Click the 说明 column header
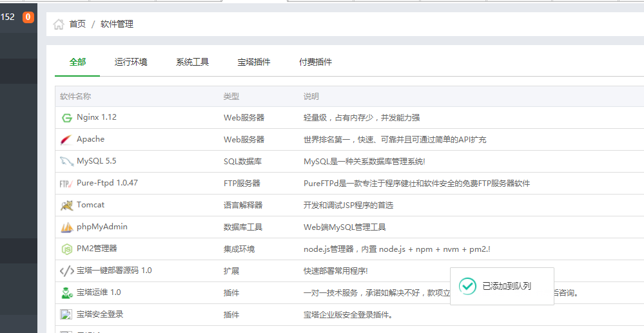 (311, 97)
